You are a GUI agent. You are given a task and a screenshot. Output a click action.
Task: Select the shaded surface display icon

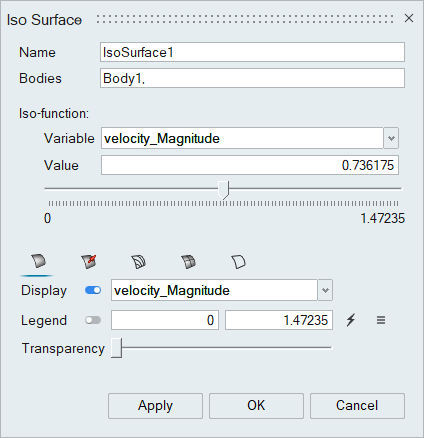point(38,261)
